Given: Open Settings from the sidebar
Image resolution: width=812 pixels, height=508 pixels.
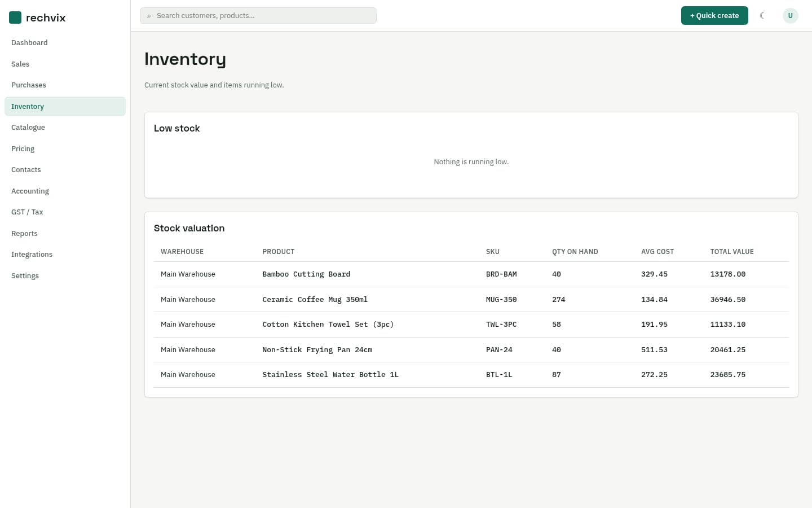Looking at the screenshot, I should click(65, 275).
